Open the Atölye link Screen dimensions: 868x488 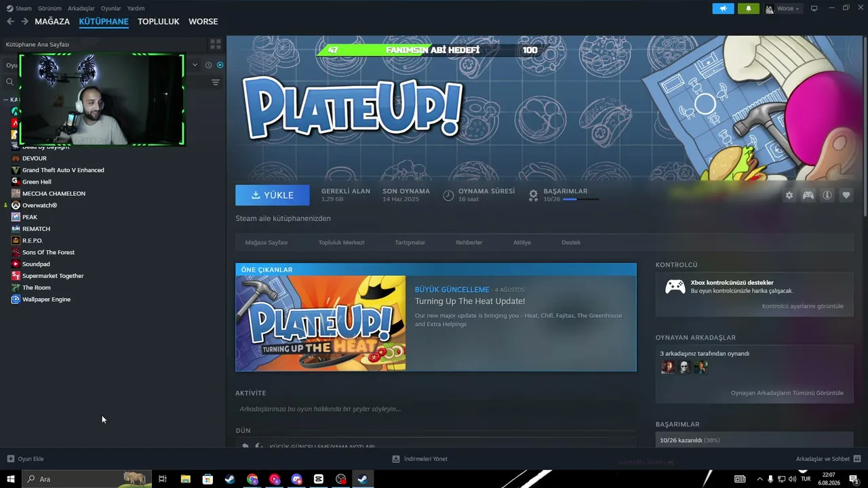pos(522,242)
